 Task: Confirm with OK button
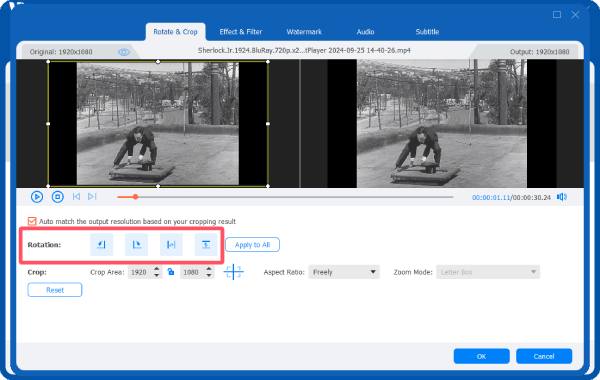pyautogui.click(x=481, y=356)
